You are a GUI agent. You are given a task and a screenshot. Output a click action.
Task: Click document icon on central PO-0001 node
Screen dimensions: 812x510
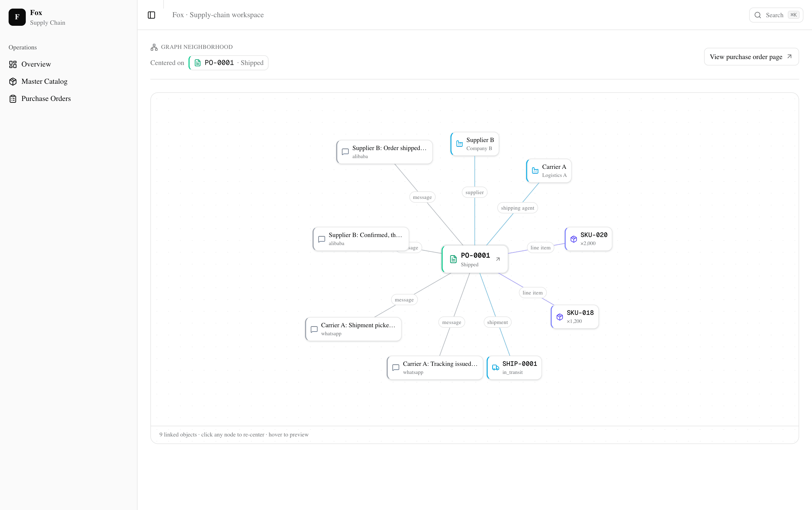(453, 259)
